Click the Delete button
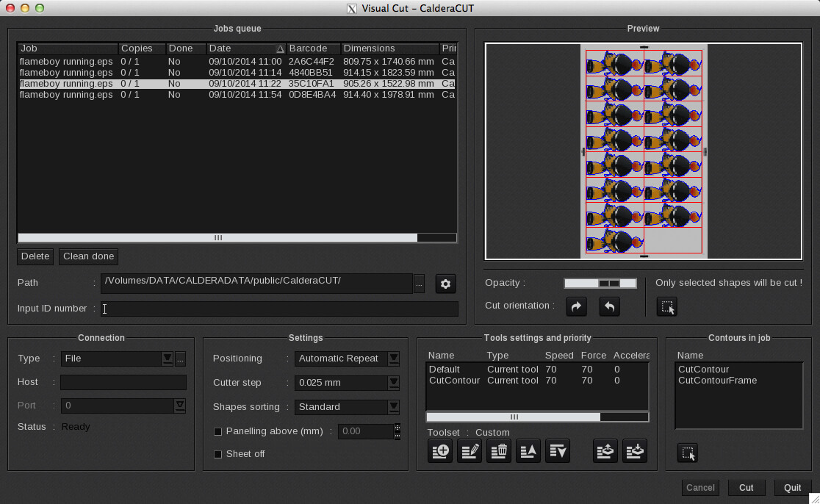The width and height of the screenshot is (820, 504). pyautogui.click(x=35, y=256)
